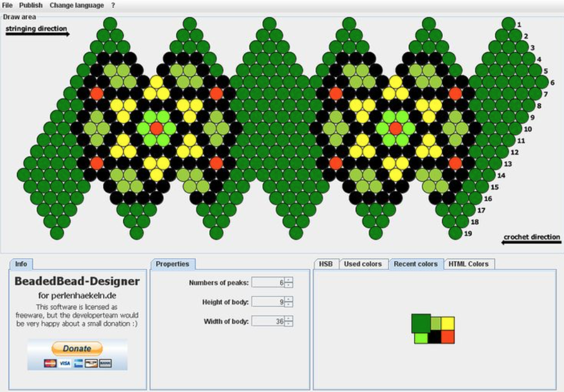The image size is (564, 392).
Task: Click the 'stringing direction' label
Action: 36,28
